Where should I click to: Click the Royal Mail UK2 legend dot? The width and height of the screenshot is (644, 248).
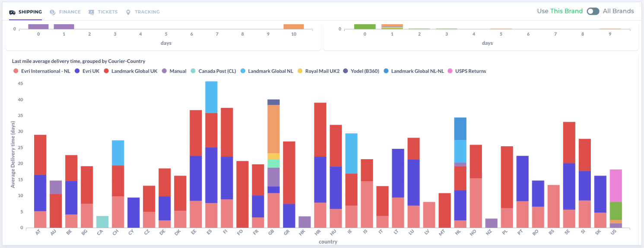300,71
